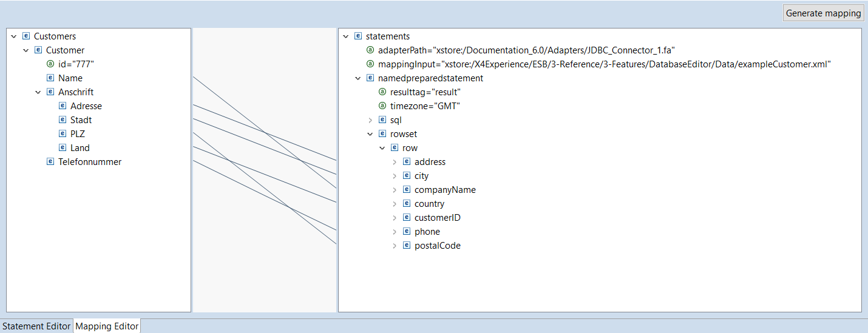The image size is (868, 333).
Task: Click the attribute icon beside adapterPath
Action: 370,50
